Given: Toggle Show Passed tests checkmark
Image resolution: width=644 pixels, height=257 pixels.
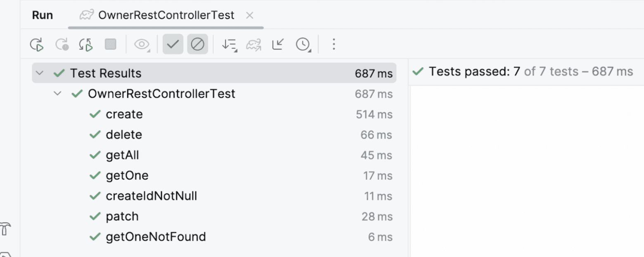Looking at the screenshot, I should click(x=173, y=44).
